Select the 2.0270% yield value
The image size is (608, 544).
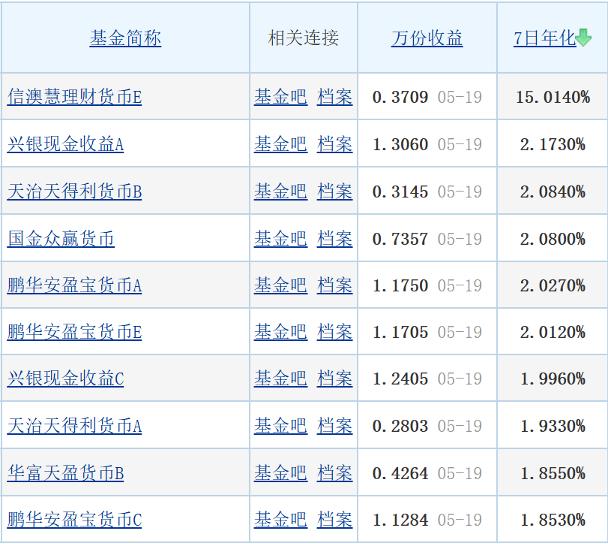(x=553, y=286)
